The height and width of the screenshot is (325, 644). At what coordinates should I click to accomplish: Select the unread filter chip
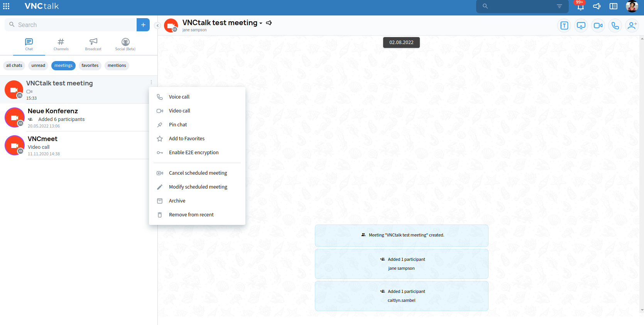pos(38,66)
